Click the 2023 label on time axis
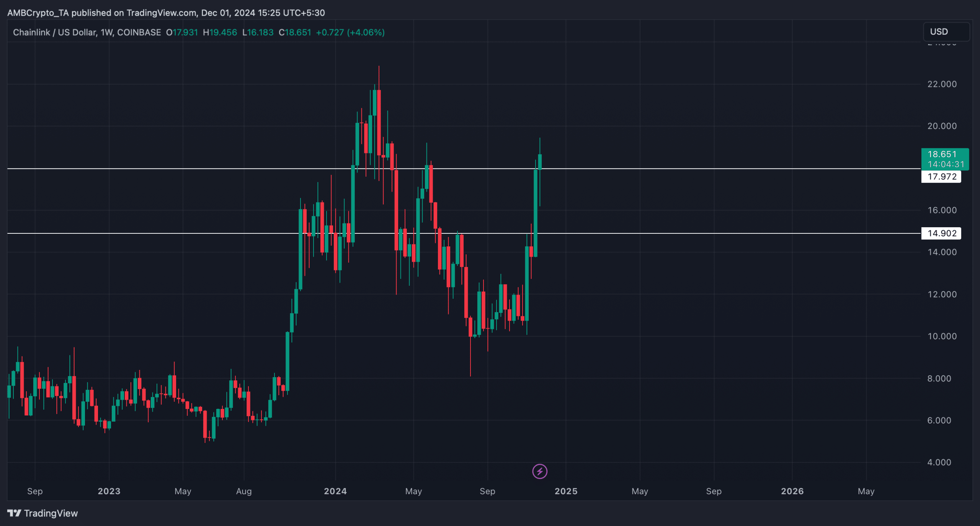This screenshot has height=526, width=980. 109,491
